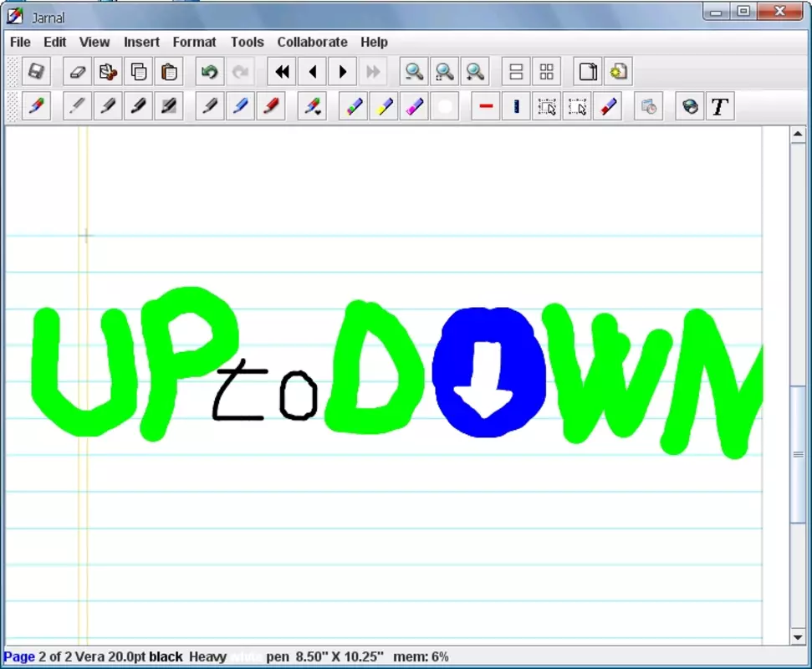Image resolution: width=812 pixels, height=669 pixels.
Task: Choose the thick pen width
Action: tap(138, 107)
